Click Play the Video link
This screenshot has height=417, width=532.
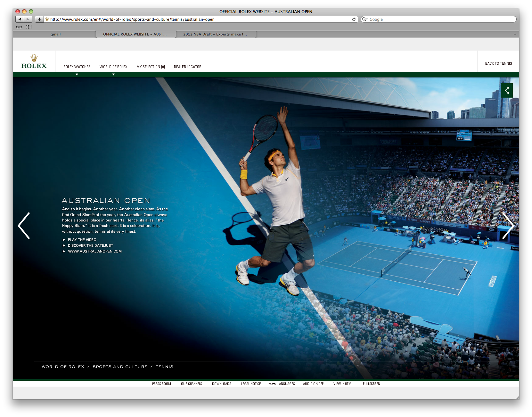82,240
